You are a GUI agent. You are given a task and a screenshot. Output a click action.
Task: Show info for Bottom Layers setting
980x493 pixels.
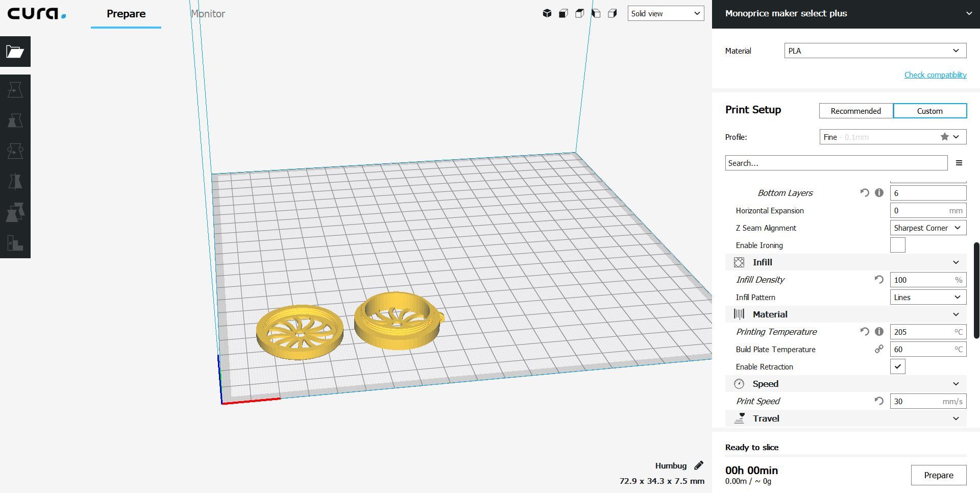[879, 193]
